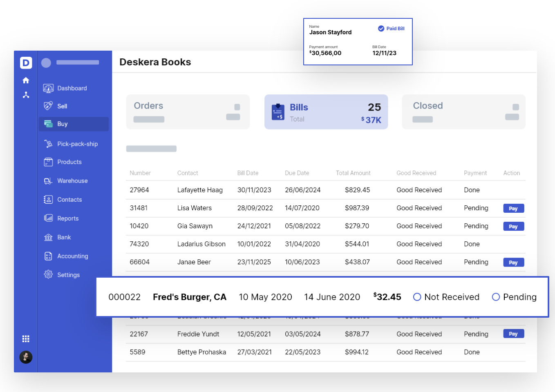Click the Bills clipboard icon
This screenshot has width=555, height=392.
(x=278, y=112)
